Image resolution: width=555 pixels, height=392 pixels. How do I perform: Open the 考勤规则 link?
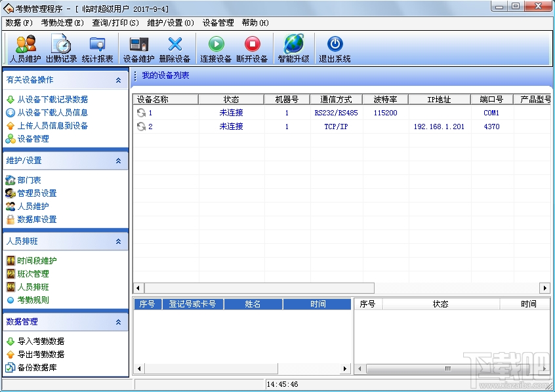point(33,300)
